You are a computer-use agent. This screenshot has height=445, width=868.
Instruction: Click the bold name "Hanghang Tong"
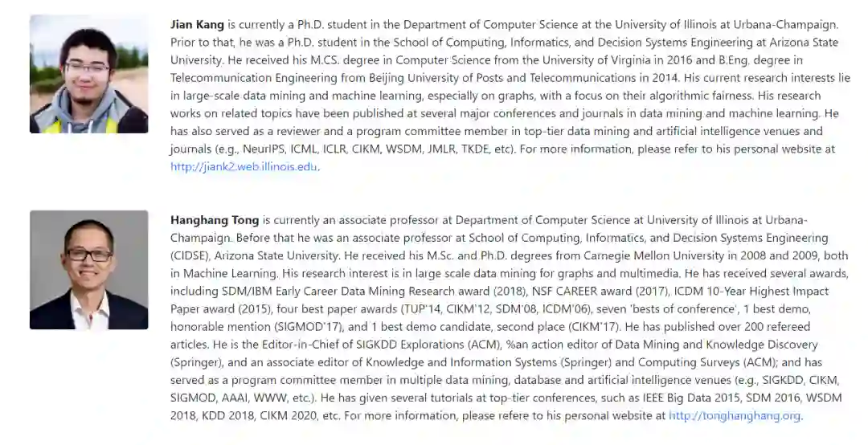(214, 220)
